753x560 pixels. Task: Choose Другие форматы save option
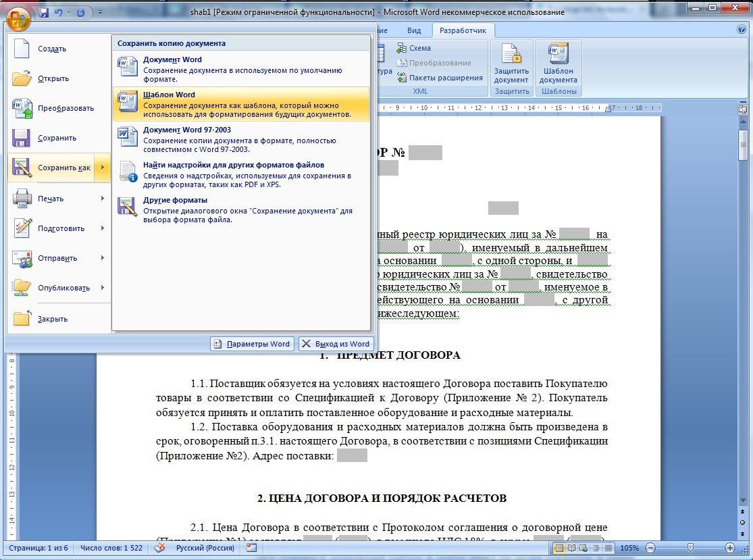[x=241, y=209]
